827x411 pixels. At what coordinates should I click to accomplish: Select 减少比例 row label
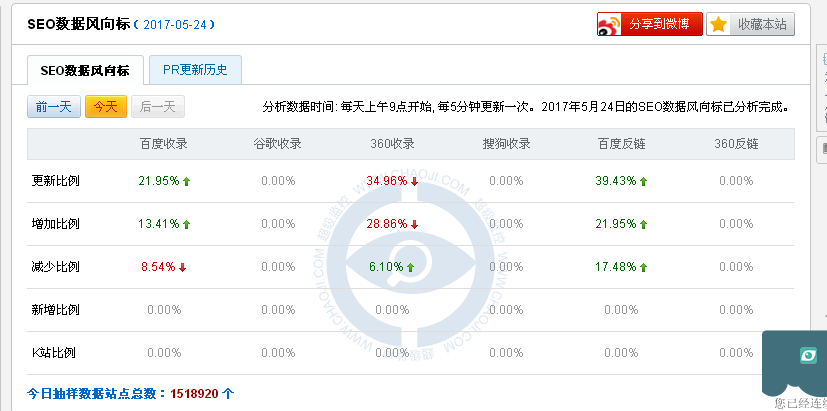click(55, 266)
